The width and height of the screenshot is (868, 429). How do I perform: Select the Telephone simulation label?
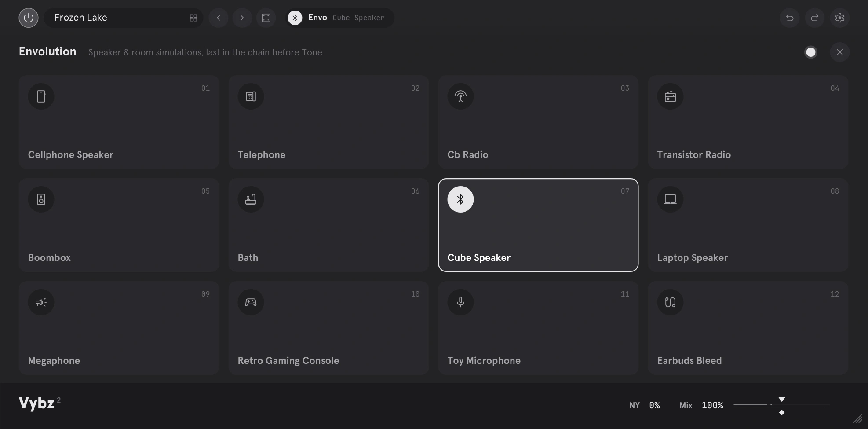click(x=262, y=155)
